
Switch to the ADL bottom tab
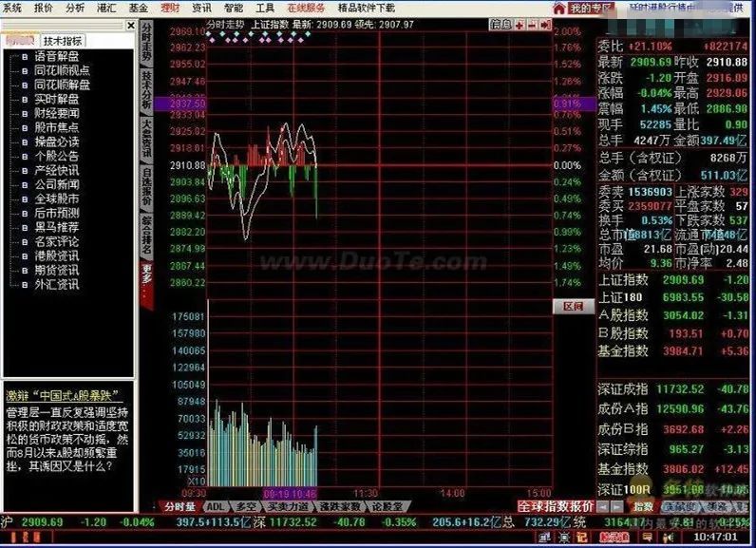[x=216, y=506]
